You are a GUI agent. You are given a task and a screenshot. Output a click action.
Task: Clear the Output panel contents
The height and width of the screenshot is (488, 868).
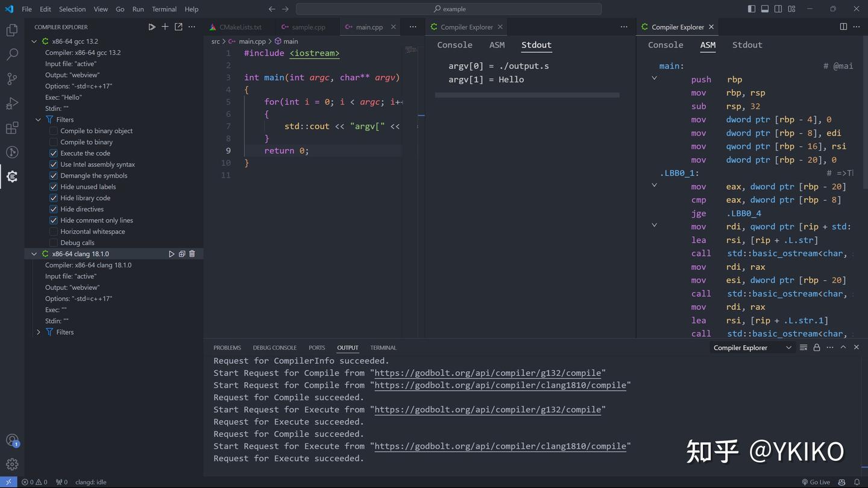point(804,348)
